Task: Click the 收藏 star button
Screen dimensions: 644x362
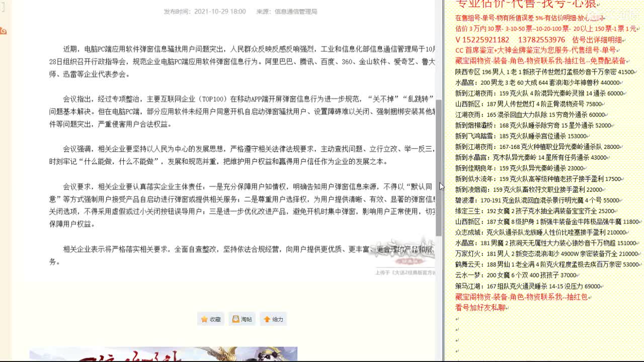Action: [x=211, y=319]
